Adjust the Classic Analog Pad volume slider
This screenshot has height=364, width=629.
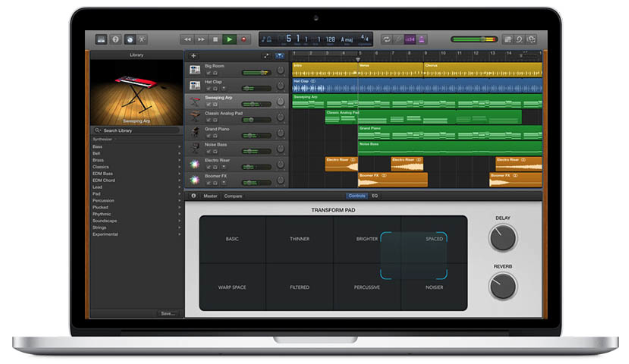coord(256,120)
